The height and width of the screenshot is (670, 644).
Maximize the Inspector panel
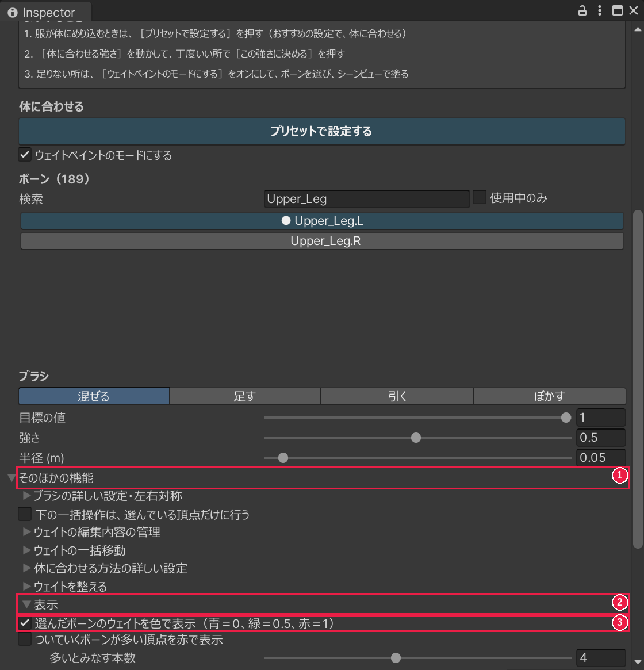pos(617,10)
